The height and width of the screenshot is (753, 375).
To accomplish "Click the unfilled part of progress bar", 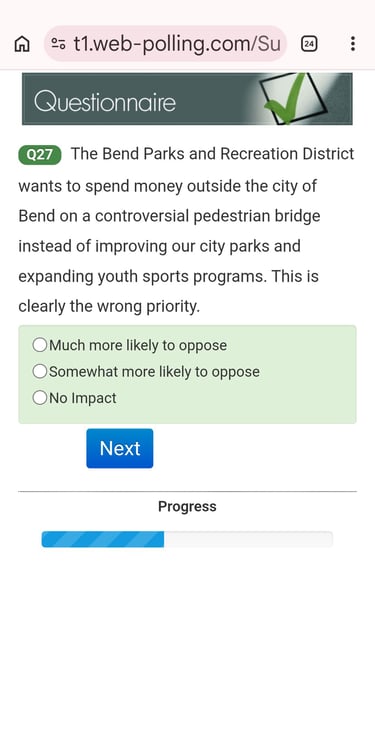I will tap(248, 539).
